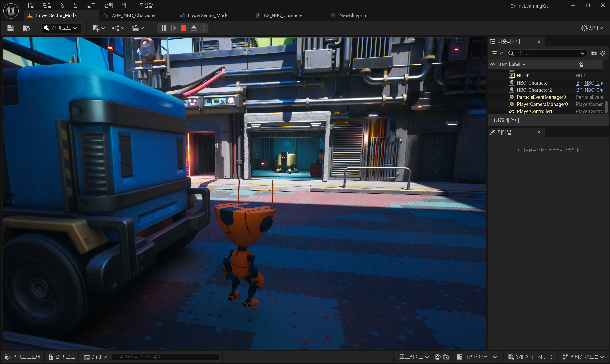This screenshot has width=610, height=364.
Task: Open the browse content folder icon
Action: [x=26, y=28]
